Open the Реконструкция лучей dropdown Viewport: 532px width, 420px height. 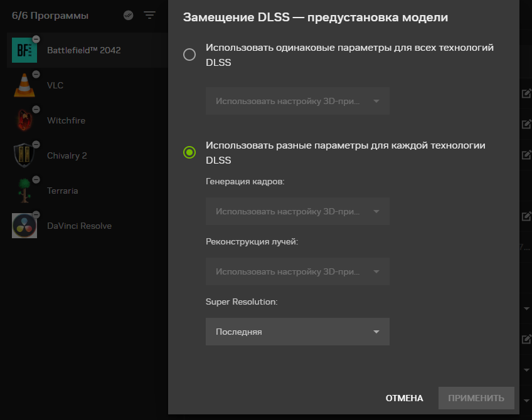click(x=297, y=271)
